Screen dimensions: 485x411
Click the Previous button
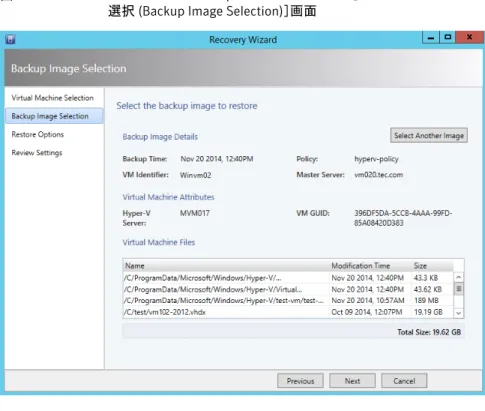tap(300, 381)
